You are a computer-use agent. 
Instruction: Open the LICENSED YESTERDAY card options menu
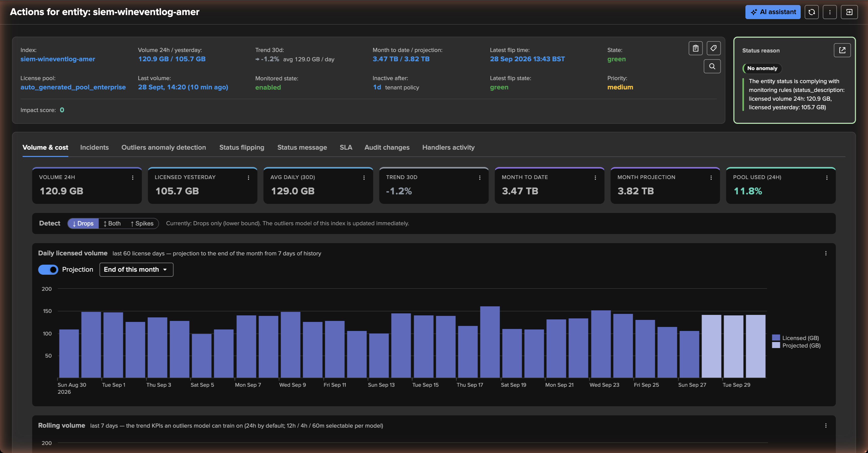(x=248, y=178)
